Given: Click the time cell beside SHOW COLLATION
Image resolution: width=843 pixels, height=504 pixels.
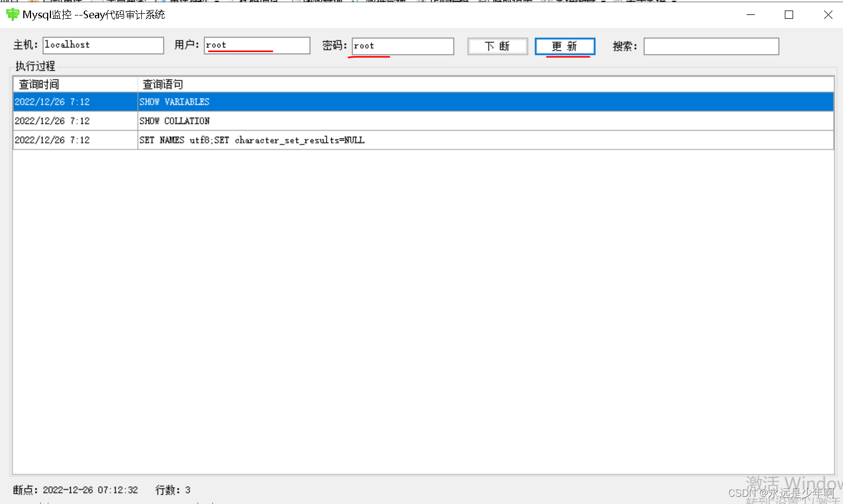Looking at the screenshot, I should [75, 121].
